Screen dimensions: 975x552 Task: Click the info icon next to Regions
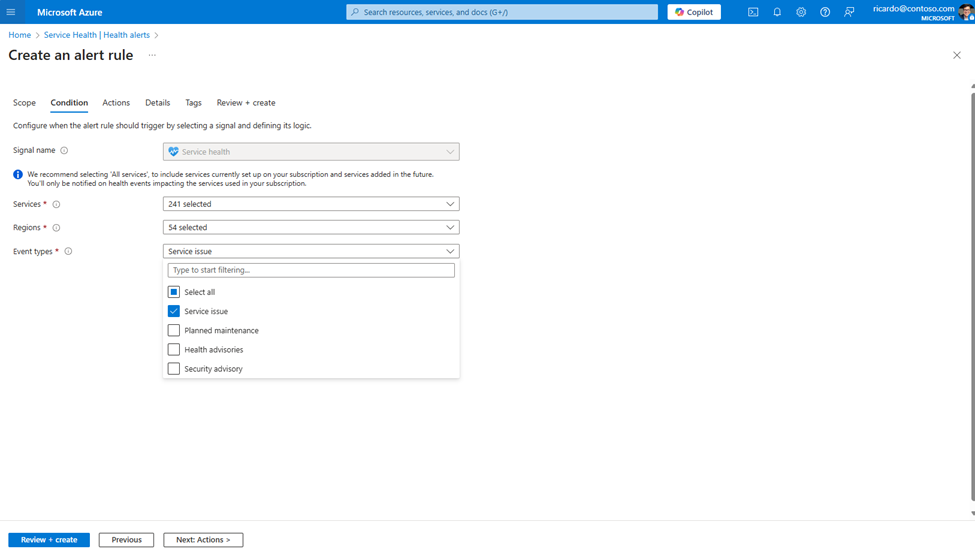point(56,228)
